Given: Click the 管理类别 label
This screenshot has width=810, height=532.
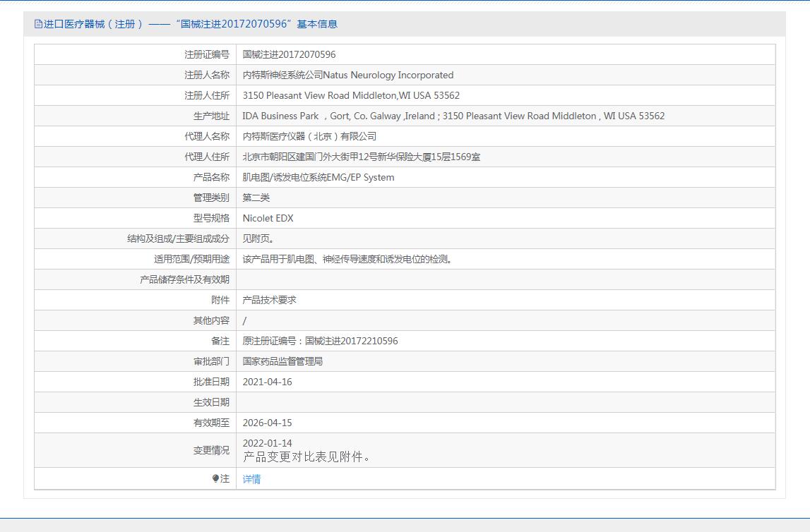Looking at the screenshot, I should click(x=211, y=198).
